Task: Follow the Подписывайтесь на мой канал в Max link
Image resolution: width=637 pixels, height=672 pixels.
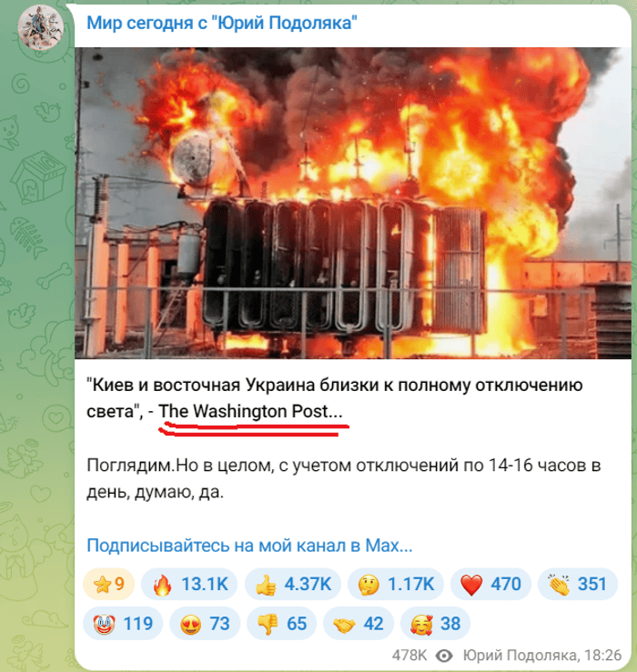Action: (x=249, y=545)
